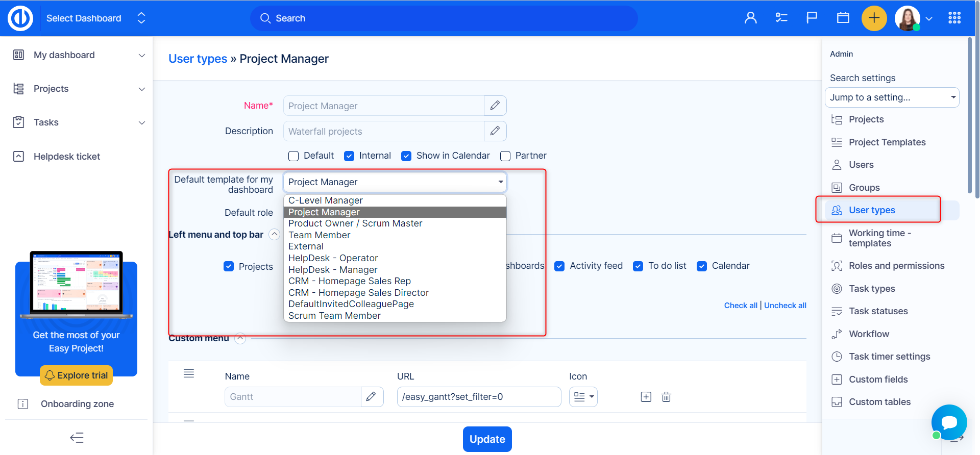Select Team Member from template list
Viewport: 980px width, 455px height.
[x=320, y=235]
